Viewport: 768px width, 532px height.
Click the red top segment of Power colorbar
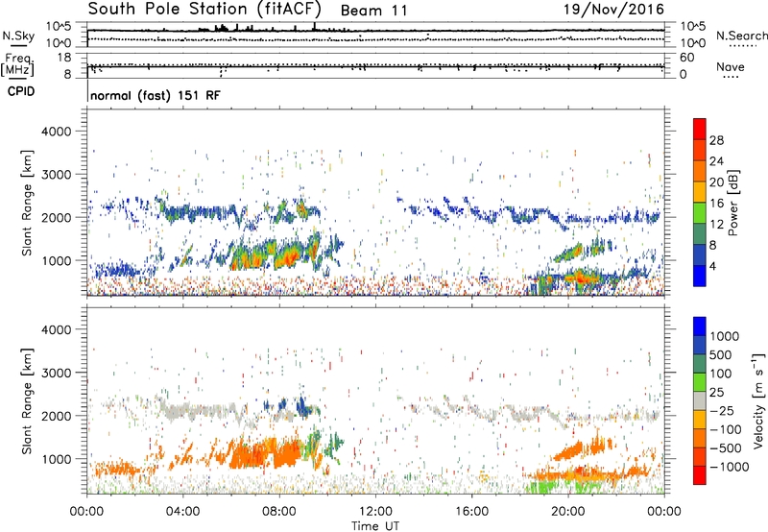click(x=700, y=129)
